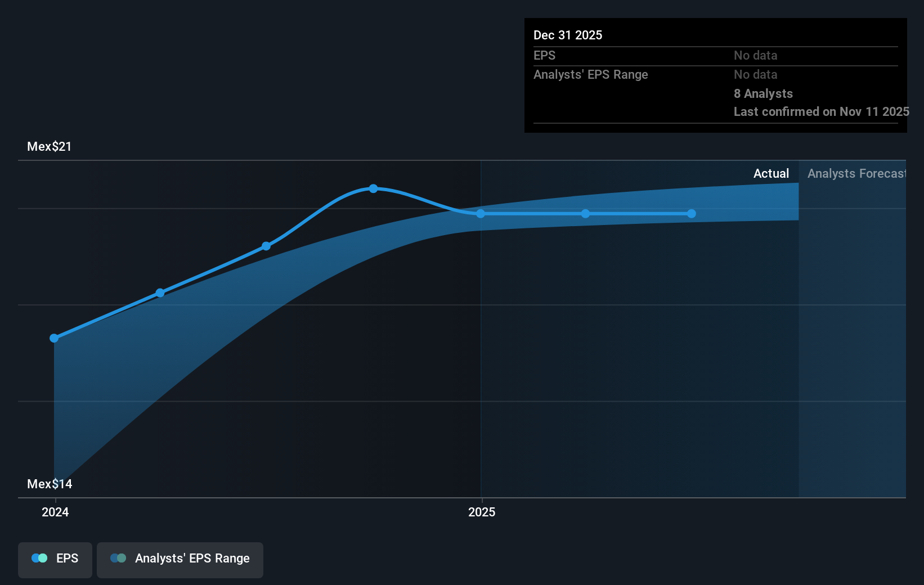Click the EPS legend dot icon

[x=38, y=557]
